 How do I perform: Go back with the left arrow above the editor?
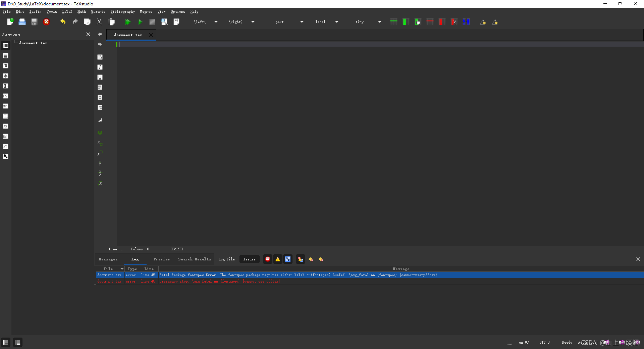point(100,34)
